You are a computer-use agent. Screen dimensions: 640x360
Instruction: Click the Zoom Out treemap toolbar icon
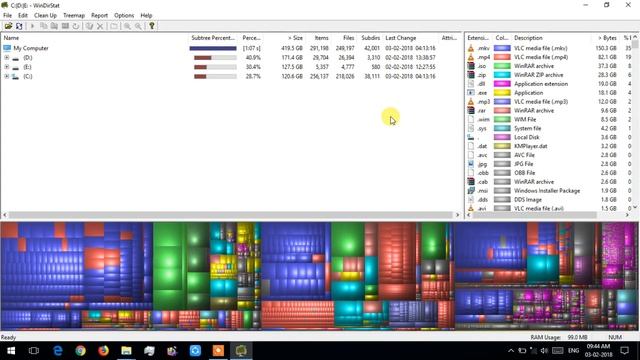138,26
